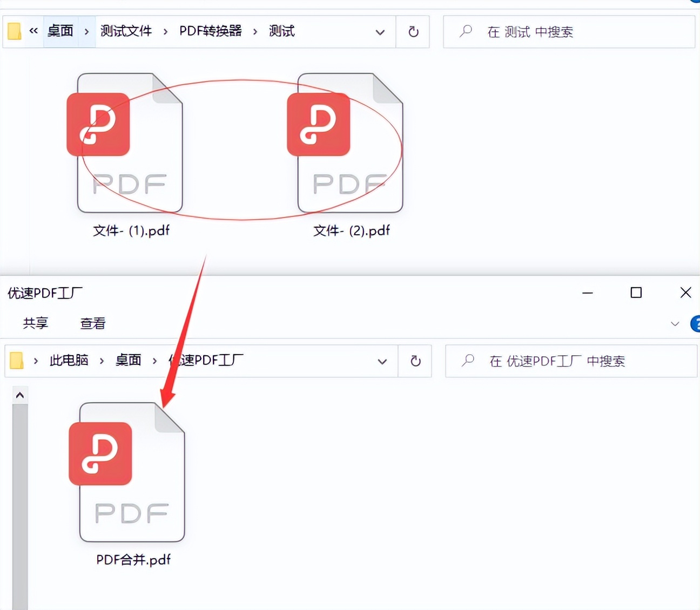Open address history dropdown in 测试 window
The image size is (700, 610).
pos(380,32)
